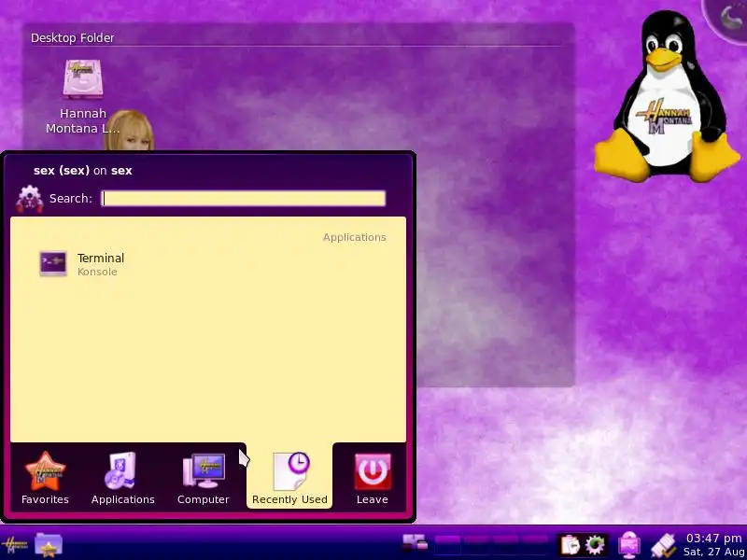747x560 pixels.
Task: Open the Klipper clipboard tray icon
Action: (569, 545)
